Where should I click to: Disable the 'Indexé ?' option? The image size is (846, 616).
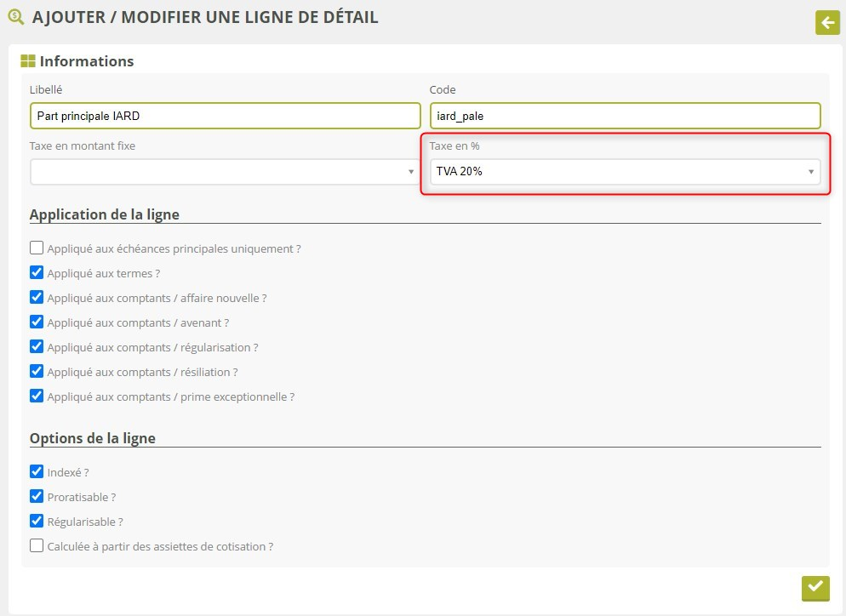pos(37,472)
